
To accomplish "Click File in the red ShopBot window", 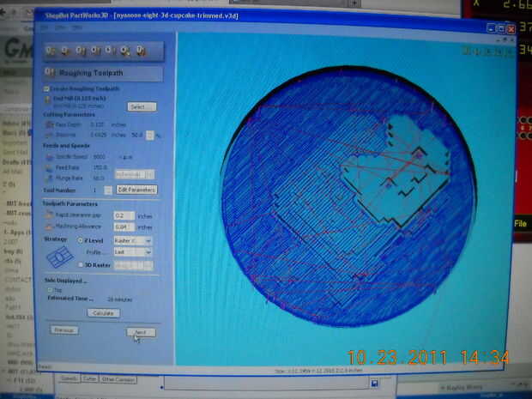I will tap(521, 224).
